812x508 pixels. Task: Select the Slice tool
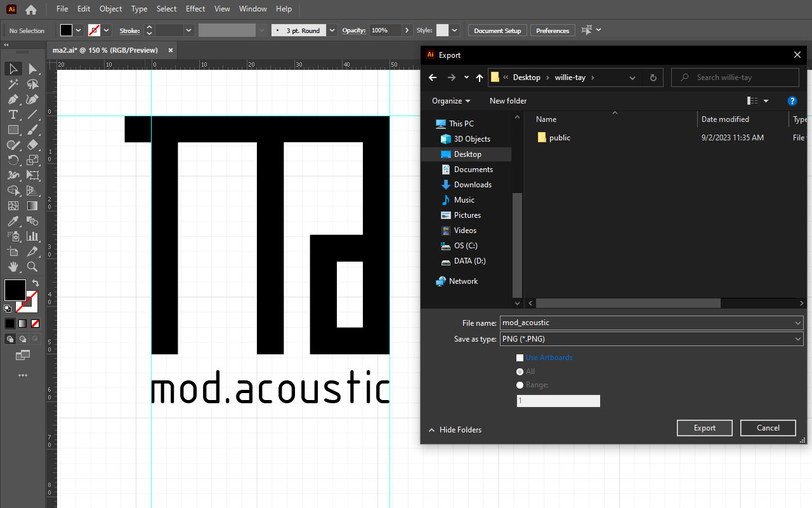click(33, 251)
